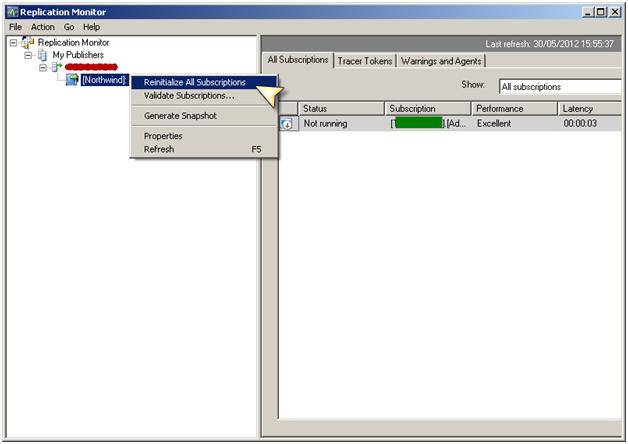Click the Replication Monitor title bar icon
Viewport: 628px width, 444px height.
click(x=12, y=12)
